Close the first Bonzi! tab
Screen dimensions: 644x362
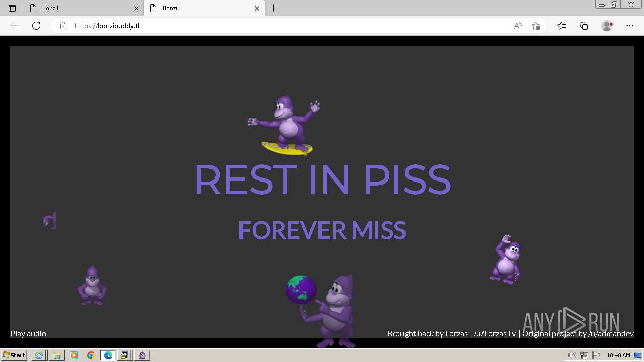click(x=136, y=8)
